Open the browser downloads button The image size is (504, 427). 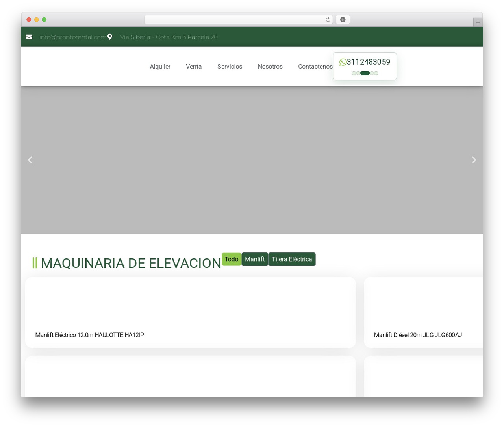343,20
